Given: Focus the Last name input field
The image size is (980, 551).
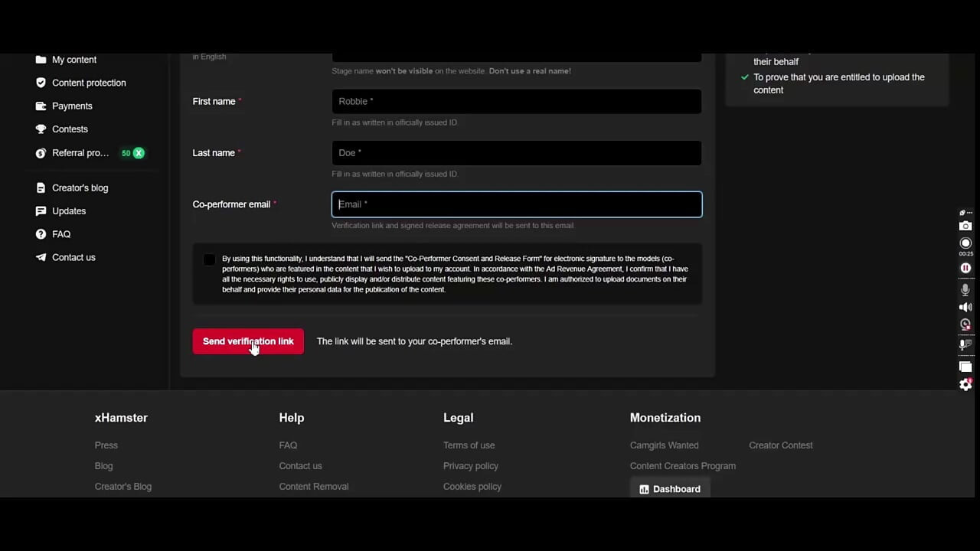Looking at the screenshot, I should [x=517, y=152].
